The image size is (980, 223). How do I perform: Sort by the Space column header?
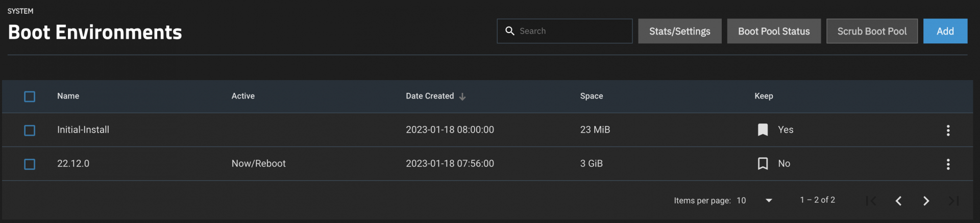click(x=592, y=96)
